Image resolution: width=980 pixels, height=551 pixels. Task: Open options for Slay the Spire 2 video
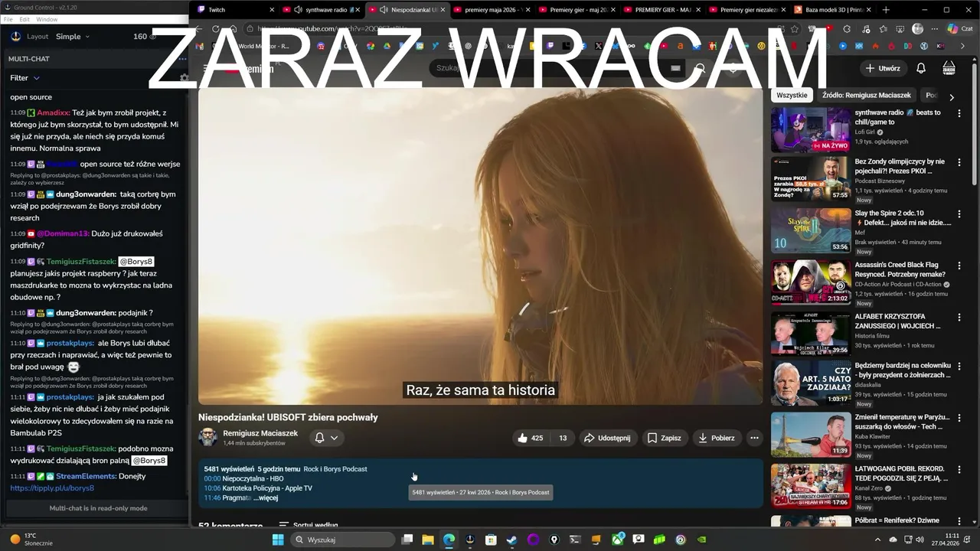coord(959,214)
